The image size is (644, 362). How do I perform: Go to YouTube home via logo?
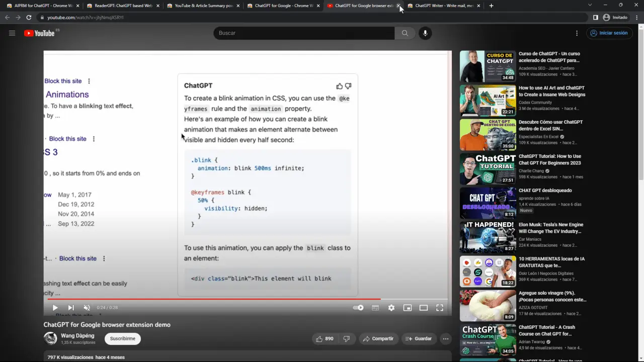(x=39, y=33)
